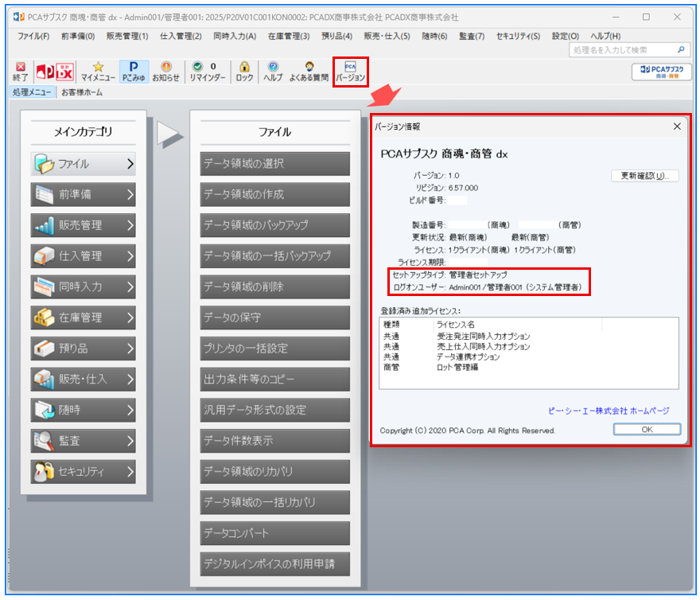Click ライセンス名 column header
Image resolution: width=700 pixels, height=600 pixels.
517,325
